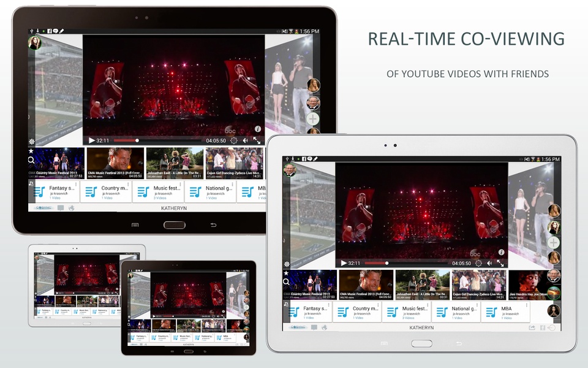
Task: Open Fantasy playlist options menu on black tablet
Action: [x=76, y=185]
